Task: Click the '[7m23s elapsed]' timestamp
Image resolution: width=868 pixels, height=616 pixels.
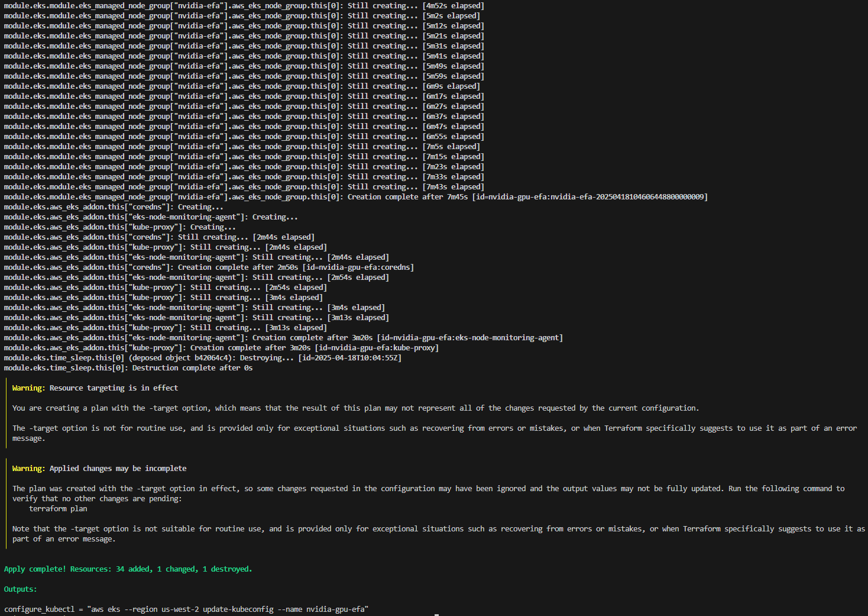Action: click(453, 167)
